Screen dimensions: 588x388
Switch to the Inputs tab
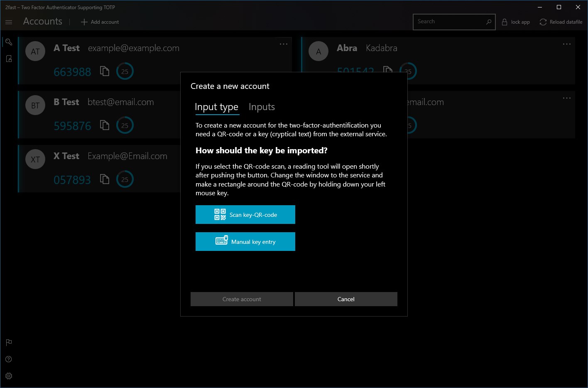[262, 107]
